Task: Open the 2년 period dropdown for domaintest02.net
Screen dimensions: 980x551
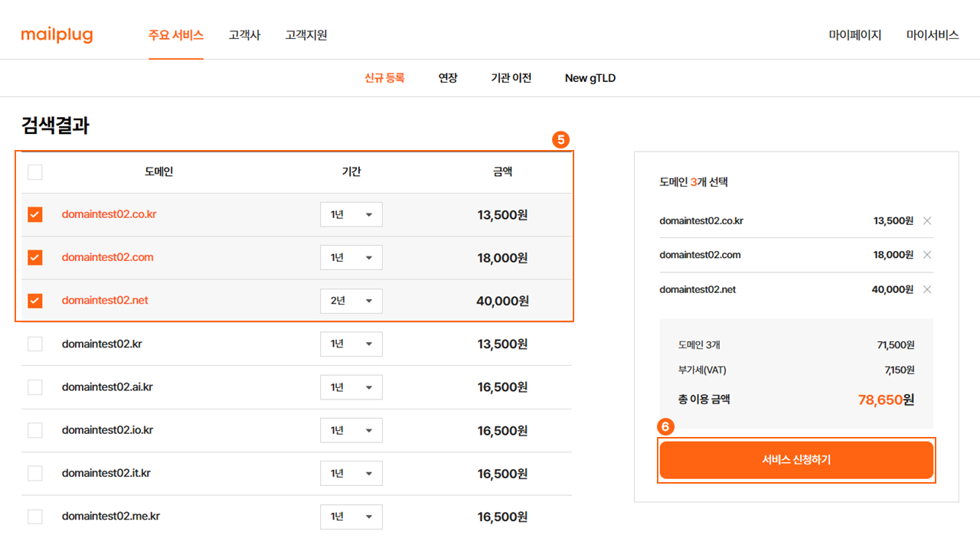Action: (x=351, y=301)
